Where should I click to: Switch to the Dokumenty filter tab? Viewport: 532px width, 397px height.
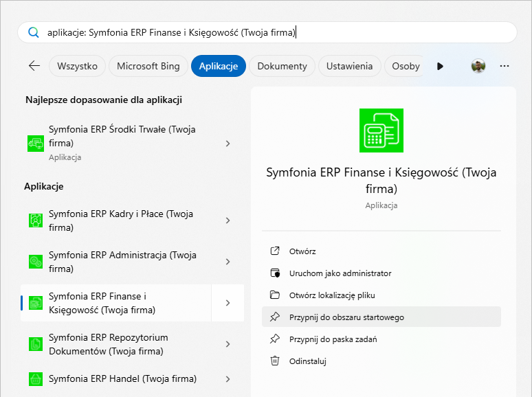coord(282,66)
